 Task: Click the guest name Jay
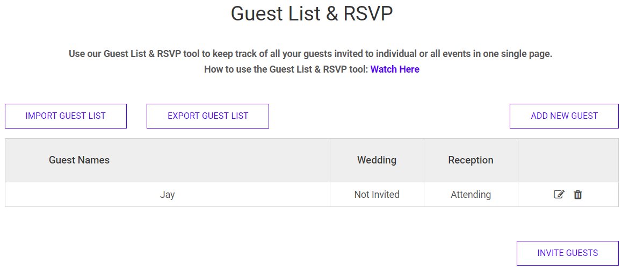(167, 195)
